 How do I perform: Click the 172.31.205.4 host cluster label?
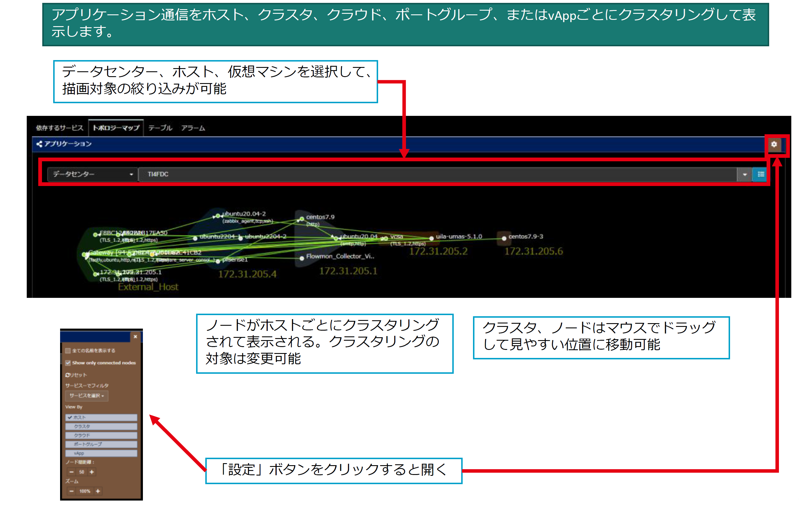pyautogui.click(x=247, y=274)
